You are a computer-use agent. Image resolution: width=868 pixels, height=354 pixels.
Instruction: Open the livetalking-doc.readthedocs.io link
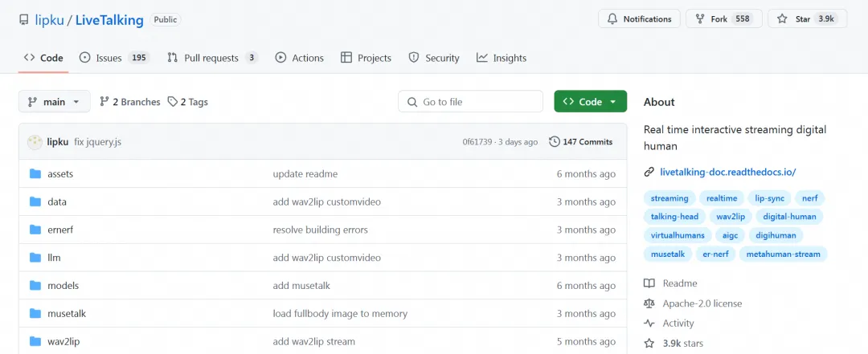[x=728, y=172]
